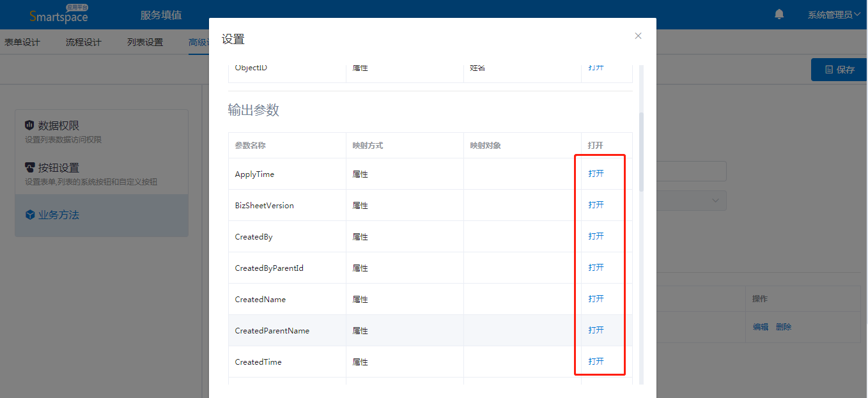The image size is (868, 398).
Task: Click the 编辑 link in the background table
Action: [761, 327]
